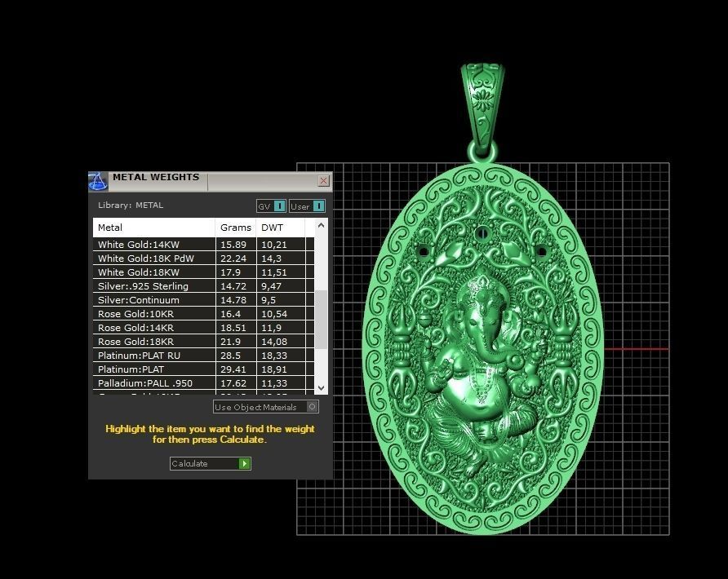Click the 18,91 DWT value
This screenshot has width=728, height=579.
[274, 369]
